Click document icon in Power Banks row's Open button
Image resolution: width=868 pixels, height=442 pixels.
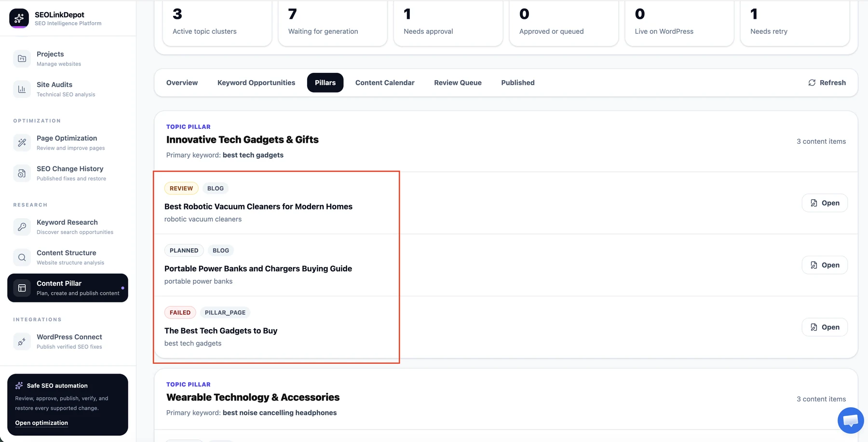pyautogui.click(x=814, y=265)
